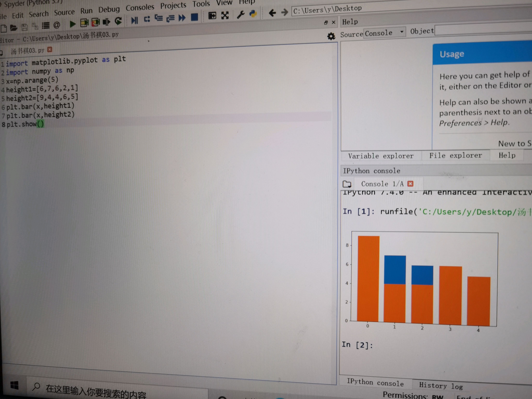
Task: Toggle fullscreen mode with crossed-arrows icon
Action: [x=225, y=16]
